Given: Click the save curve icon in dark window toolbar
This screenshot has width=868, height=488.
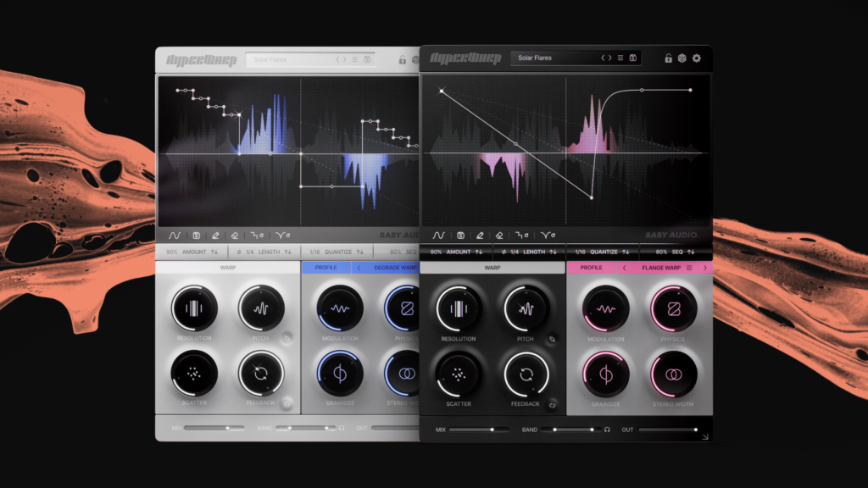Looking at the screenshot, I should click(460, 236).
